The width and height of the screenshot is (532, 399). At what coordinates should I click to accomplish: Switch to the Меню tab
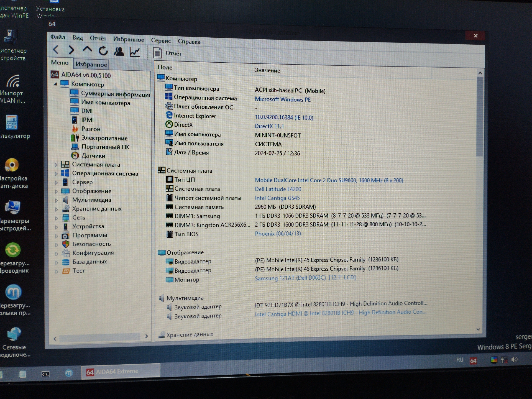[60, 63]
